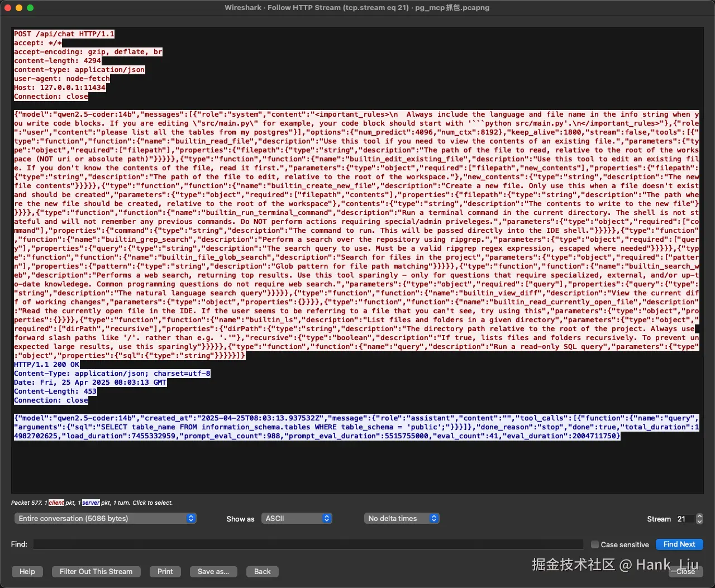Click the Filter Out This Stream button
Viewport: 715px width, 588px height.
pyautogui.click(x=96, y=571)
